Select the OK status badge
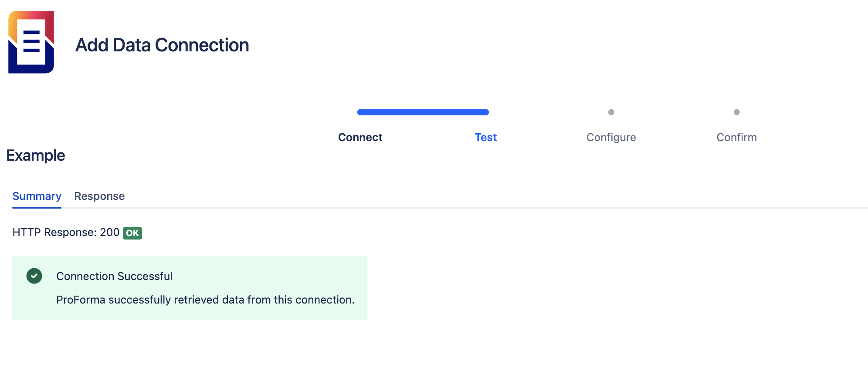This screenshot has width=868, height=378. [132, 233]
